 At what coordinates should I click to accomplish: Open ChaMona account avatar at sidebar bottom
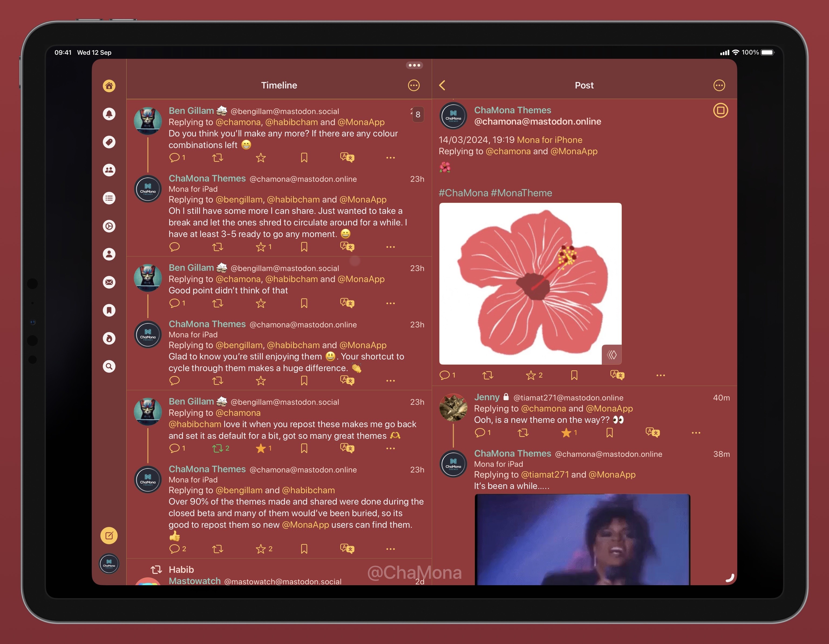click(x=109, y=564)
